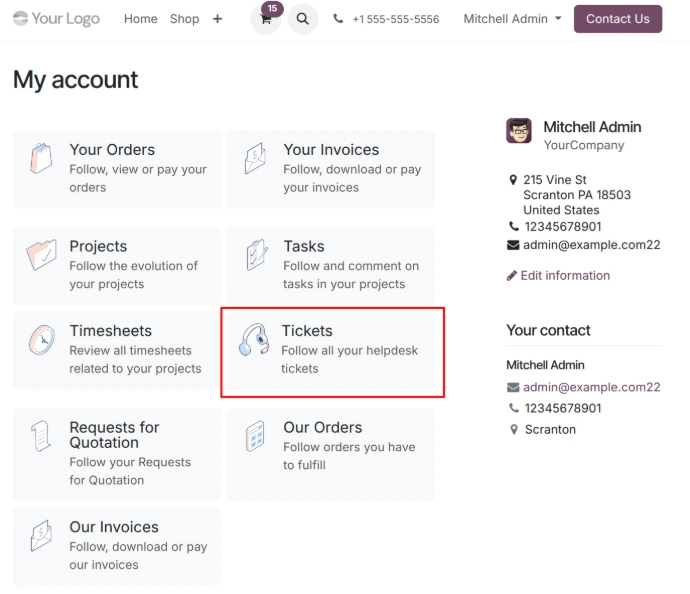Screen dimensions: 690x594
Task: Click the Edit information link
Action: pyautogui.click(x=565, y=275)
